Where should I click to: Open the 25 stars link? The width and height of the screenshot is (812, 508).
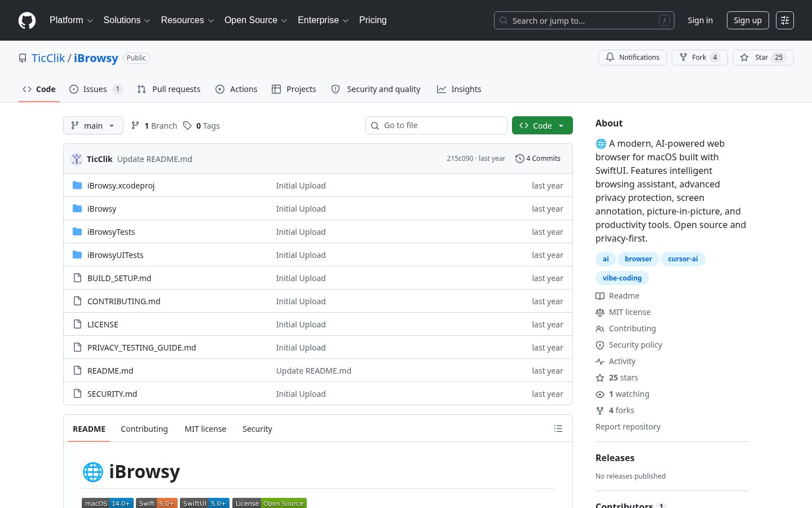(617, 378)
